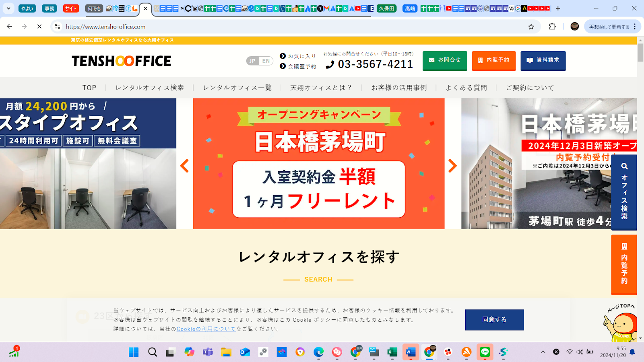Open the Chrome profile avatar
The width and height of the screenshot is (644, 362).
tap(575, 27)
